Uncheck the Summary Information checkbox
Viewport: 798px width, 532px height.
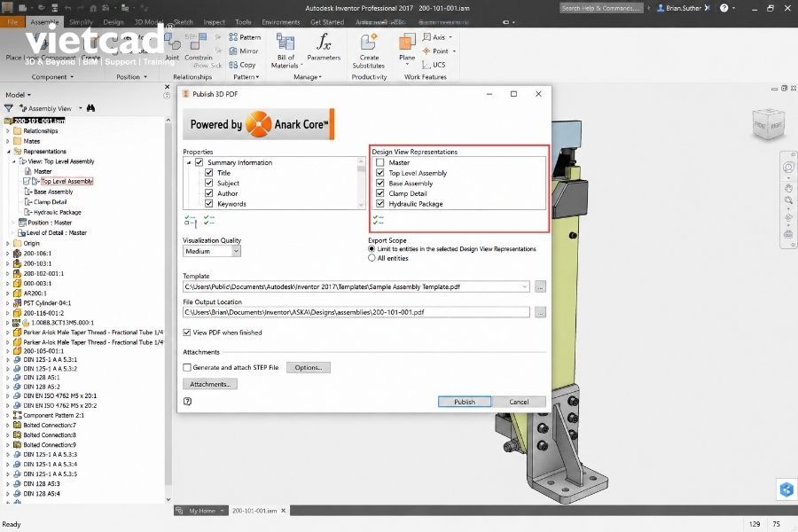click(199, 162)
